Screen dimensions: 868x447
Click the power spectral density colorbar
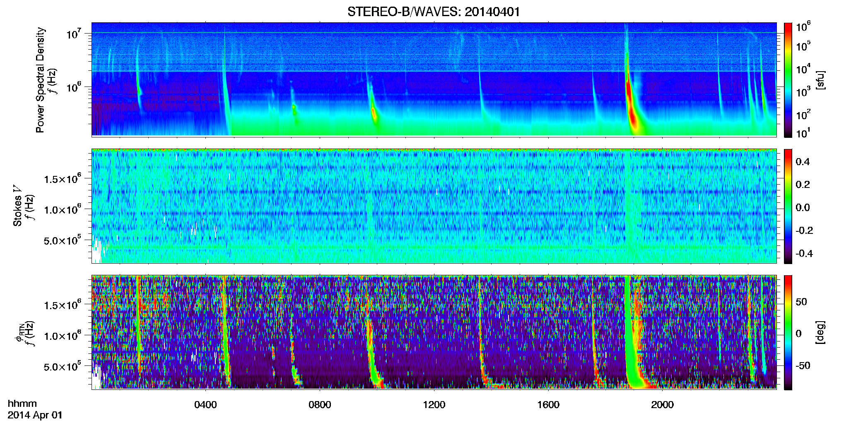point(788,80)
